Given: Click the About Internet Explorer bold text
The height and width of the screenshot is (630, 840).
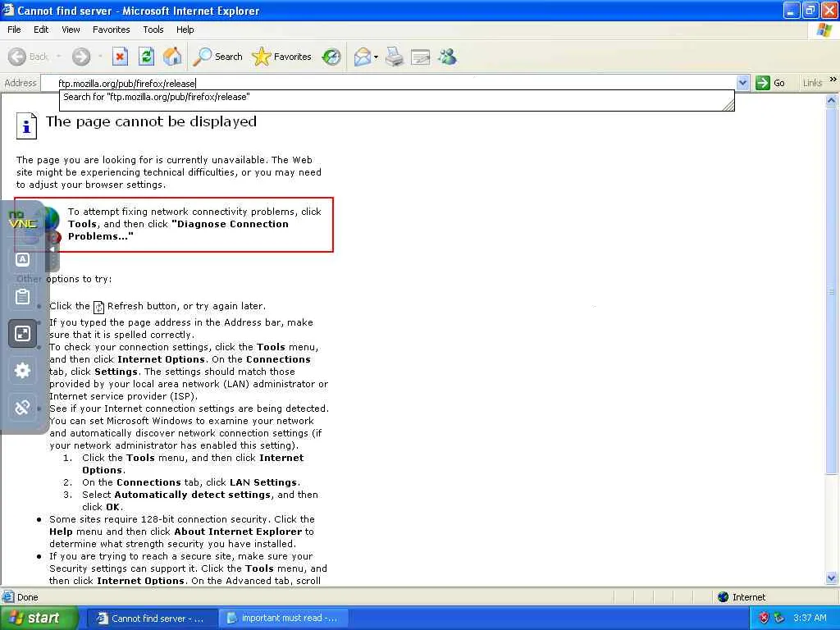Looking at the screenshot, I should (238, 532).
